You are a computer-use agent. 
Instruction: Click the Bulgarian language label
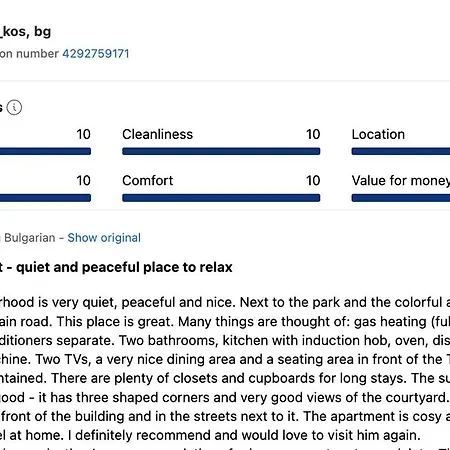coord(30,238)
